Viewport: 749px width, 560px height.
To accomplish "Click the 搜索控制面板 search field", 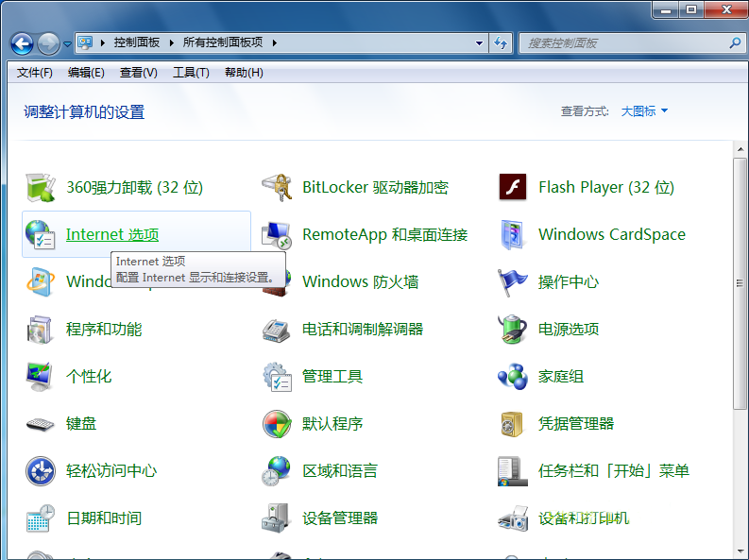I will point(625,42).
